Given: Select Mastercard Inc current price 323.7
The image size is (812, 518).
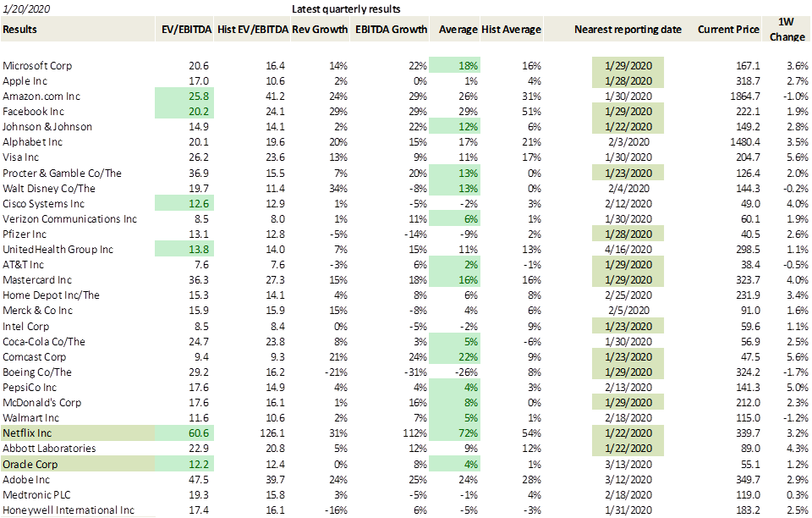Looking at the screenshot, I should [x=749, y=279].
